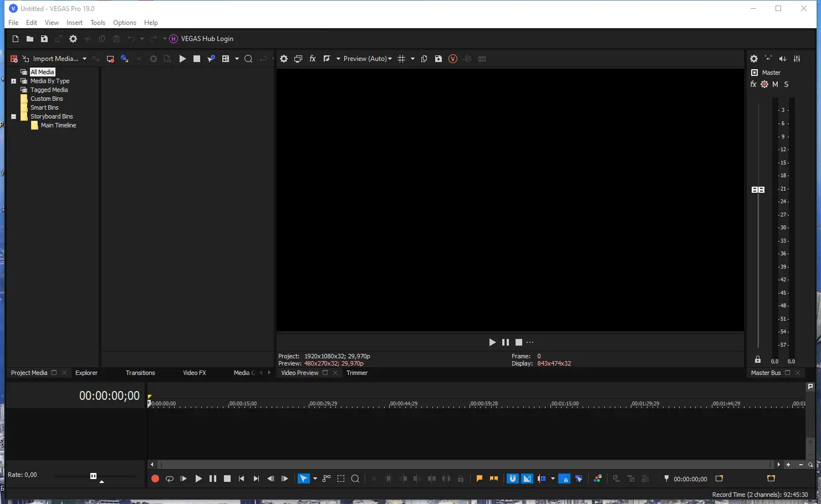This screenshot has width=821, height=504.
Task: Click the VEGAS Hub Login button
Action: (x=202, y=39)
